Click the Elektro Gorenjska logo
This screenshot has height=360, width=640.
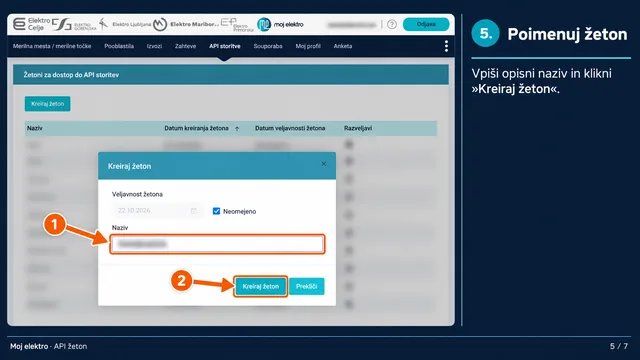(74, 24)
